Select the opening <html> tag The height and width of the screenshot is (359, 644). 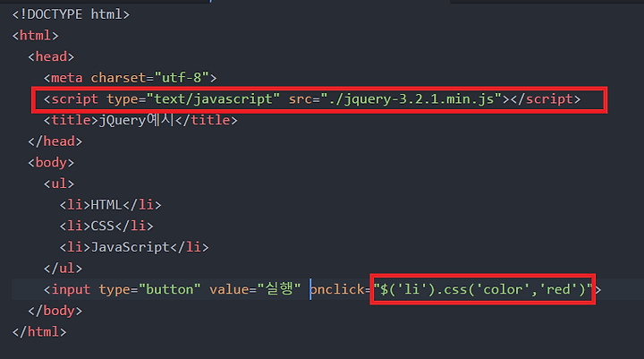pyautogui.click(x=35, y=36)
